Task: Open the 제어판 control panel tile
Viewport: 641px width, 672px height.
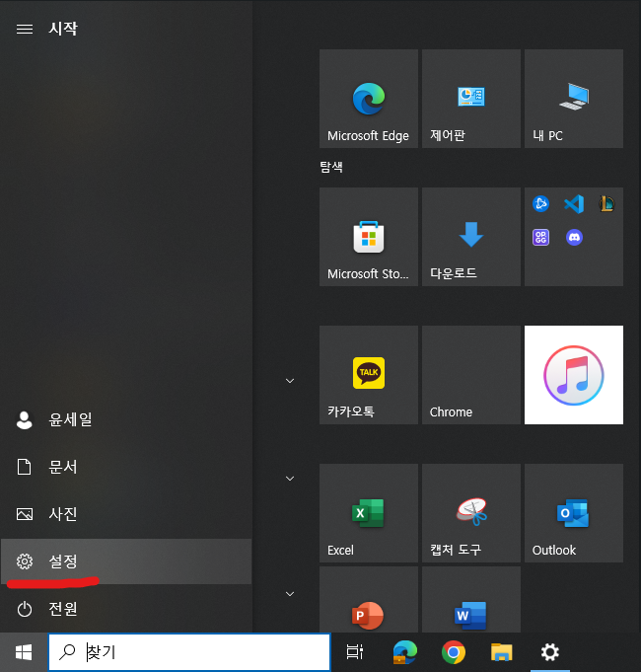Action: [471, 99]
